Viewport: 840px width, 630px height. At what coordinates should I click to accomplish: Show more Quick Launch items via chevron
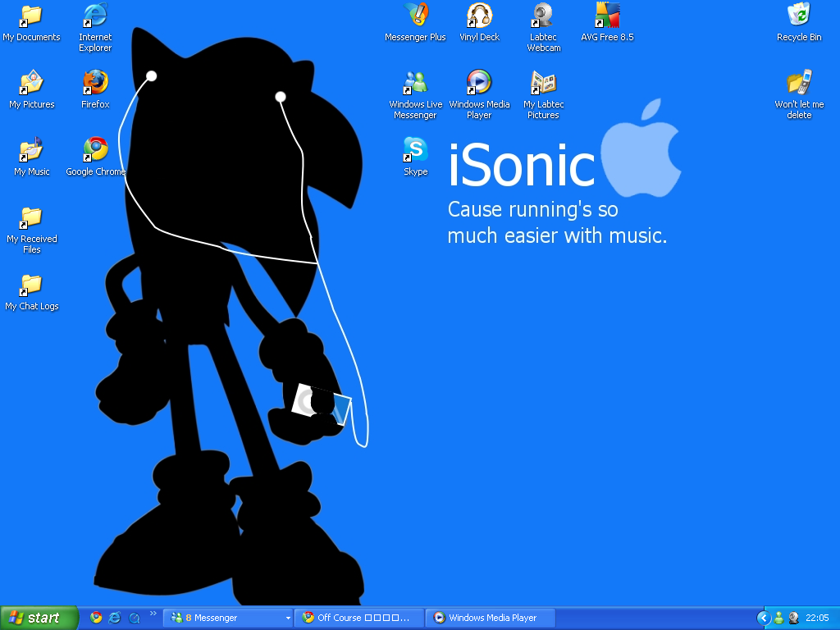point(153,614)
